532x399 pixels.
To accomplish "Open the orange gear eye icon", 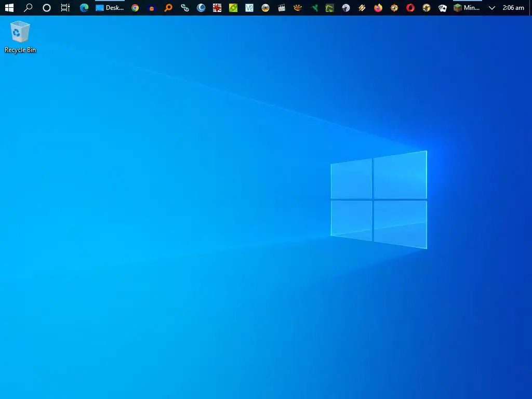I will click(x=394, y=7).
